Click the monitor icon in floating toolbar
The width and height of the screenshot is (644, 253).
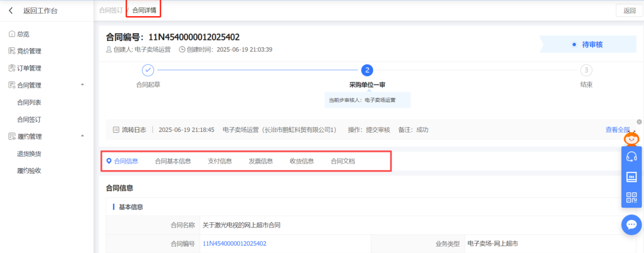(631, 177)
